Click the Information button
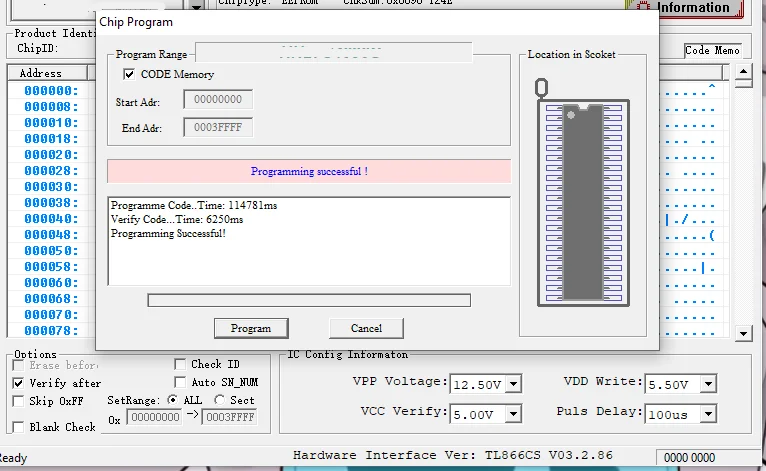This screenshot has width=766, height=471. [x=684, y=8]
